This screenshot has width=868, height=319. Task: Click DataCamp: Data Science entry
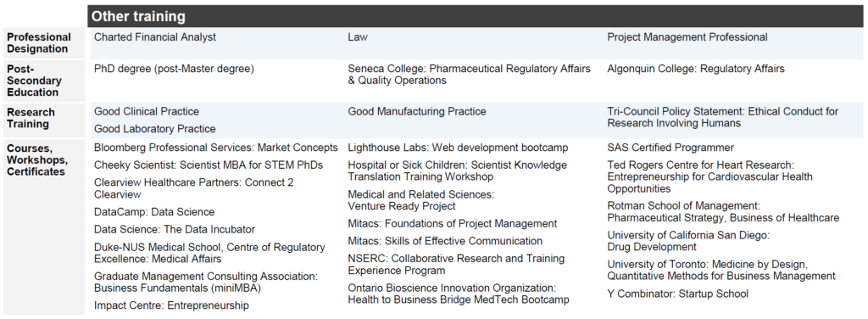click(x=154, y=212)
